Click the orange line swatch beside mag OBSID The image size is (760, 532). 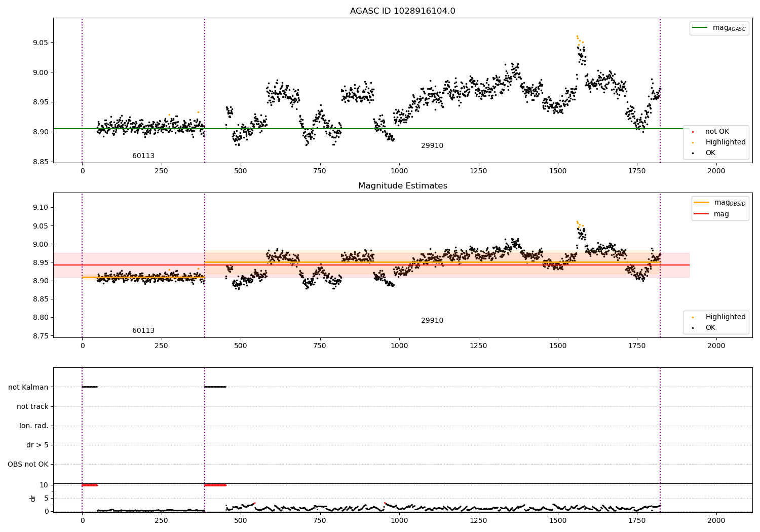pyautogui.click(x=702, y=203)
